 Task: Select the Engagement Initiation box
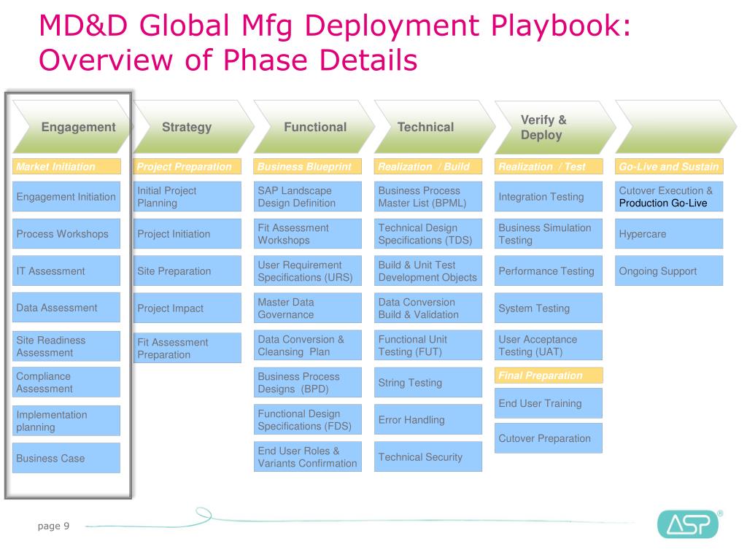(x=66, y=196)
